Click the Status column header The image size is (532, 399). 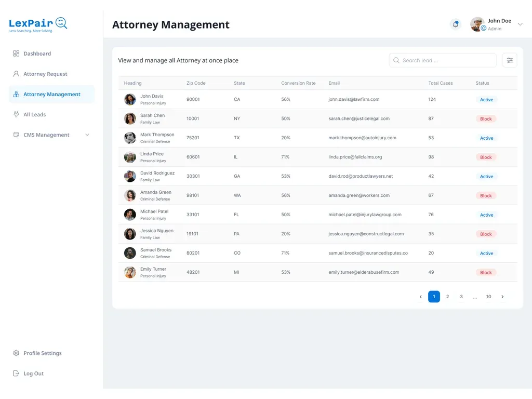pyautogui.click(x=482, y=83)
